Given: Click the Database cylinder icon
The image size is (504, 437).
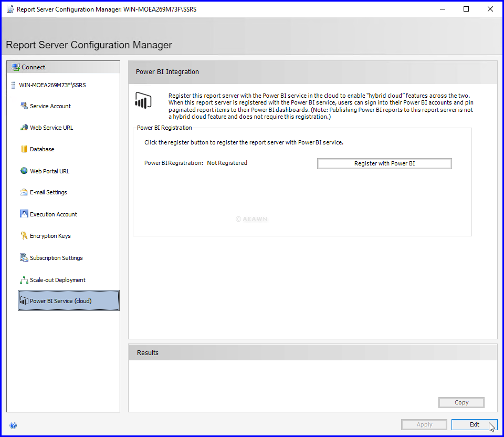Looking at the screenshot, I should 24,149.
